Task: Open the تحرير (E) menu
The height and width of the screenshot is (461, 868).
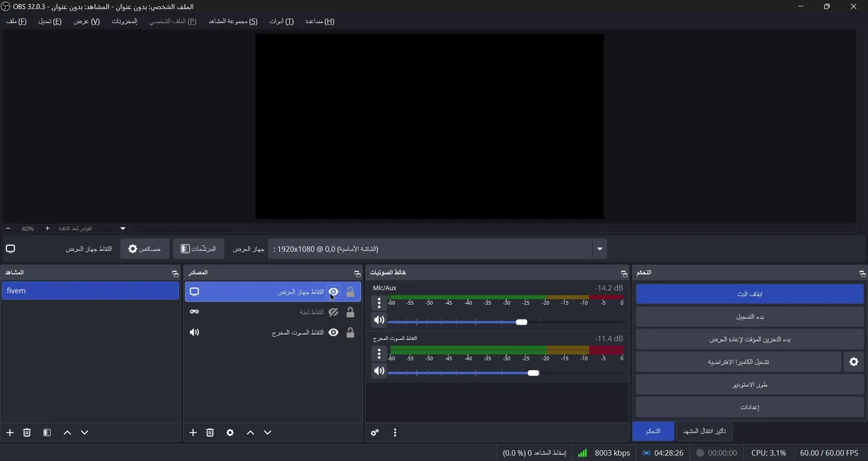Action: (x=50, y=21)
